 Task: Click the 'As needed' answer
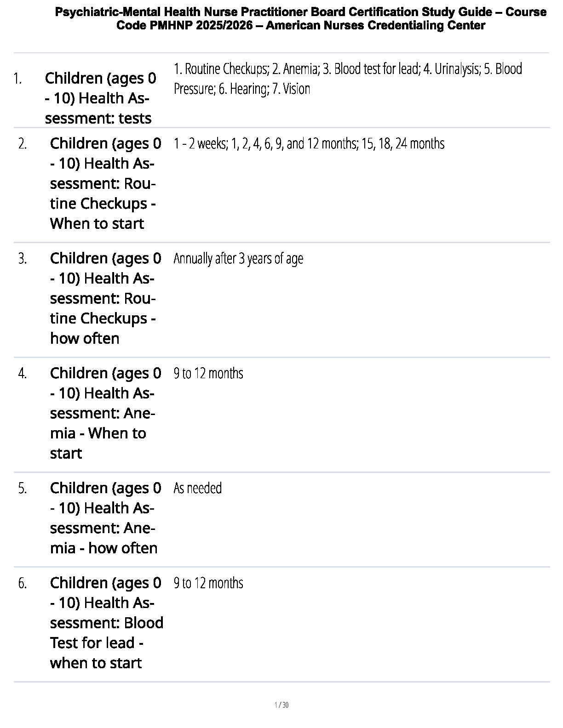(198, 488)
